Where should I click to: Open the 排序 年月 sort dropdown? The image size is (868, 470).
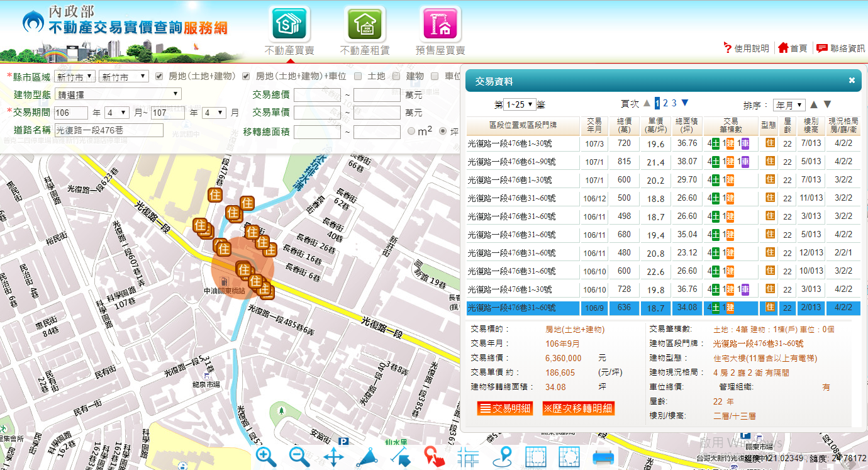tap(790, 104)
